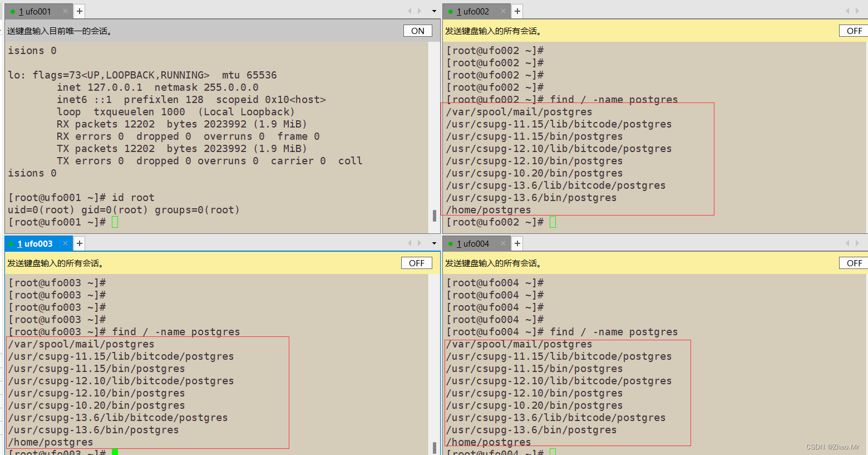
Task: Open tab list dropdown in ufo003 pane
Action: click(x=435, y=243)
